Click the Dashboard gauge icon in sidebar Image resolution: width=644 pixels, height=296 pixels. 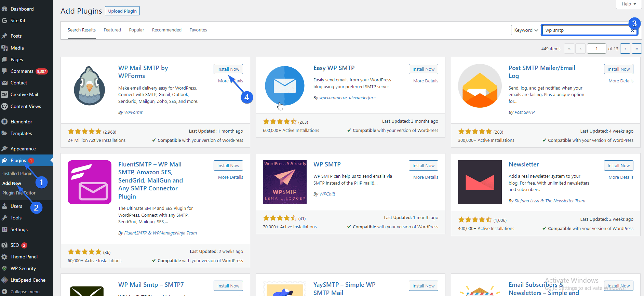[4, 9]
